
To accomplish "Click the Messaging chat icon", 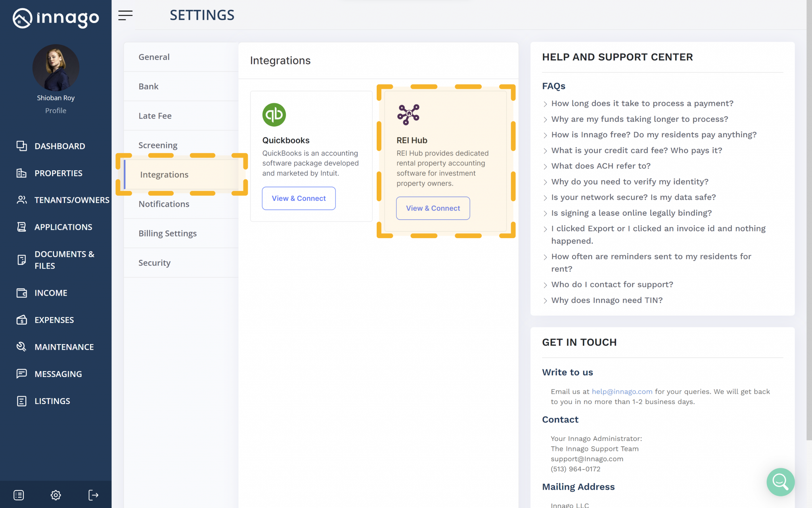I will (x=21, y=374).
